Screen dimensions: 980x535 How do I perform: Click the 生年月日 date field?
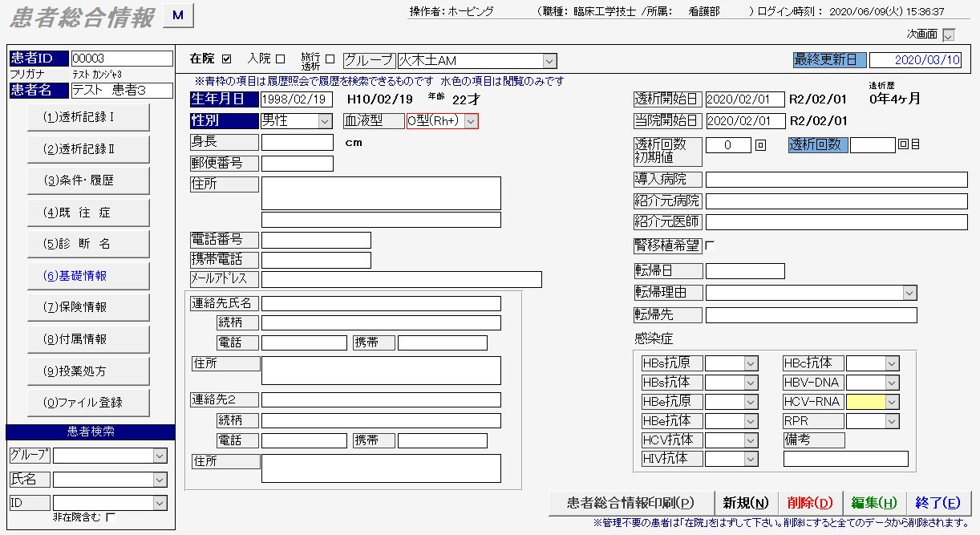tap(296, 99)
